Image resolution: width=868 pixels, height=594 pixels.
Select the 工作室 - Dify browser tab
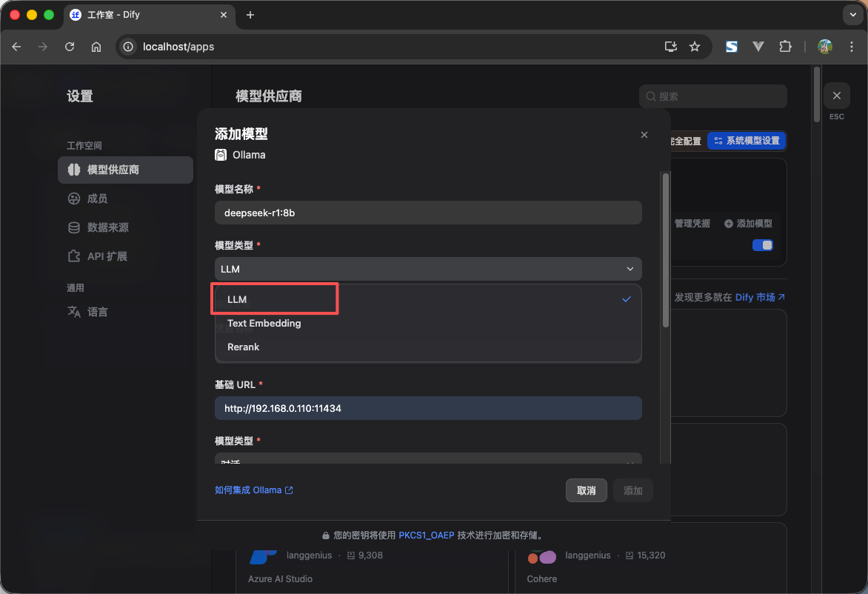[150, 15]
